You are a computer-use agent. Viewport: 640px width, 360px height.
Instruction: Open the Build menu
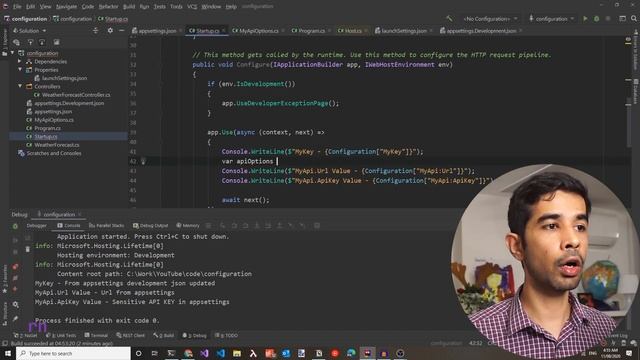[x=129, y=7]
